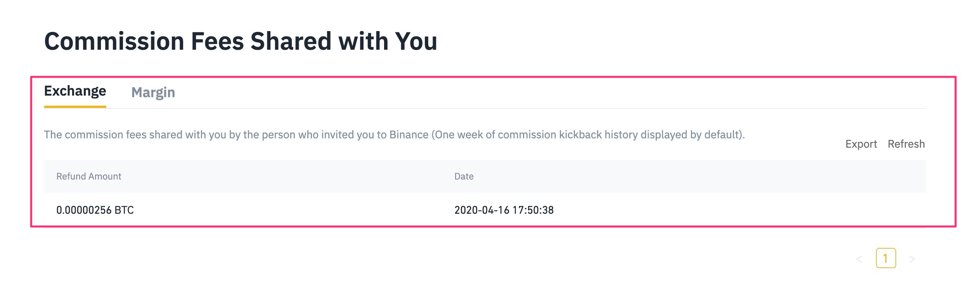Open the Margin tab
Image resolution: width=980 pixels, height=293 pixels.
tap(153, 92)
